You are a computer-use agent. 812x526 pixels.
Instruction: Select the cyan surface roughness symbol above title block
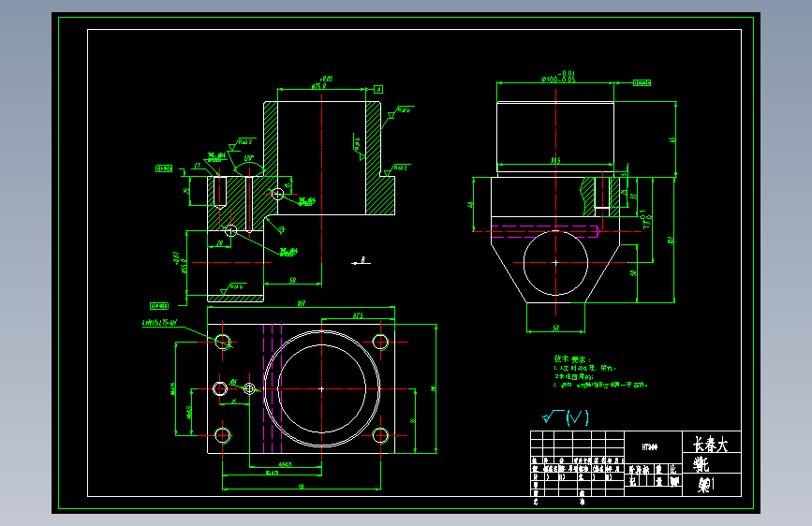565,417
